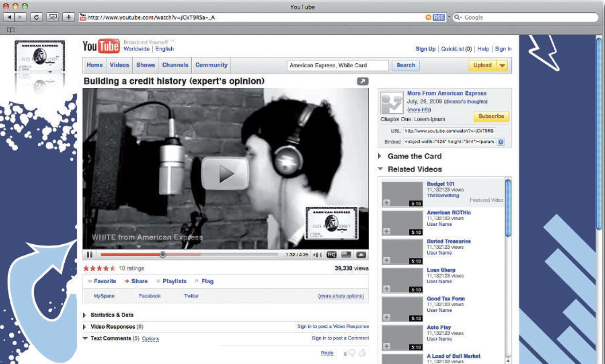Image resolution: width=605 pixels, height=364 pixels.
Task: Click the thumbs up icon on comment
Action: point(362,353)
